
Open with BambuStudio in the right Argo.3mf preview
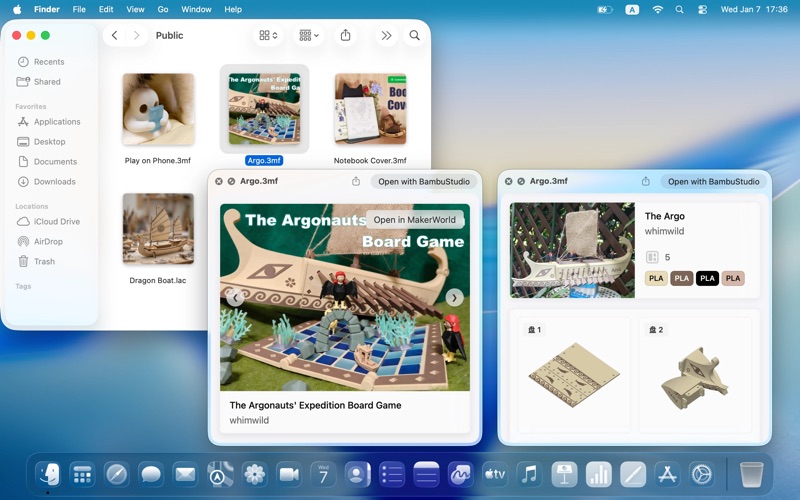713,181
